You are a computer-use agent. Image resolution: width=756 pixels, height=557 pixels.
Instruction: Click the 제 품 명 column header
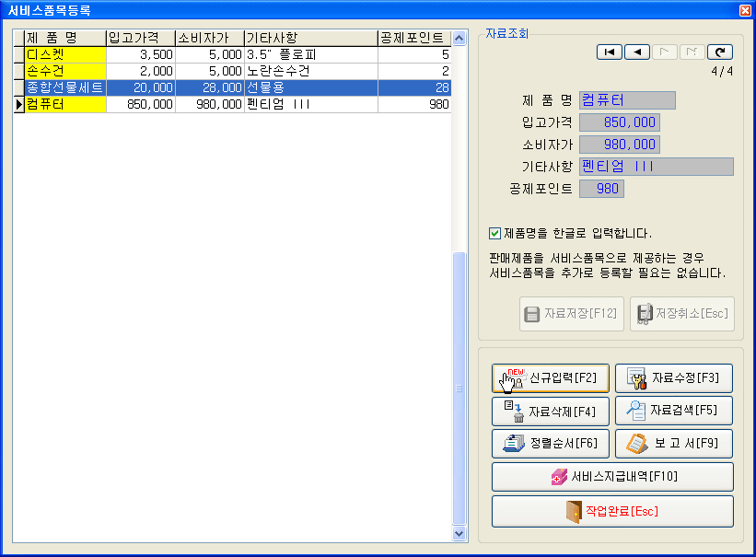point(65,38)
